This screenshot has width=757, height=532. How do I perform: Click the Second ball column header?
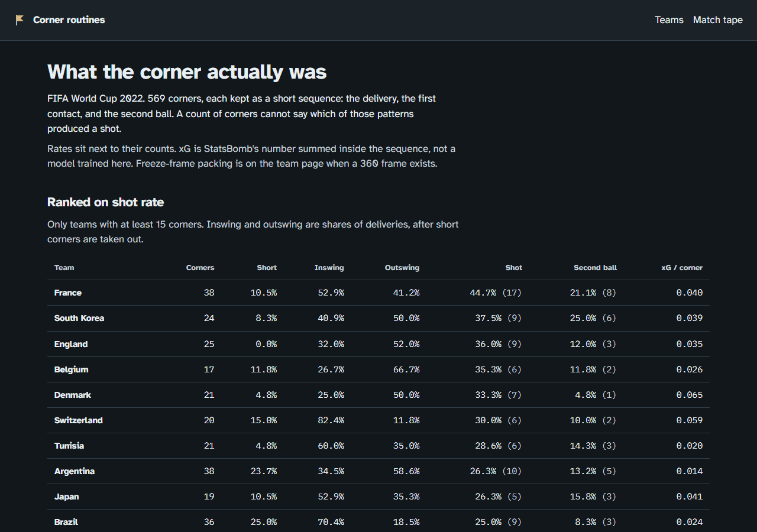[595, 268]
